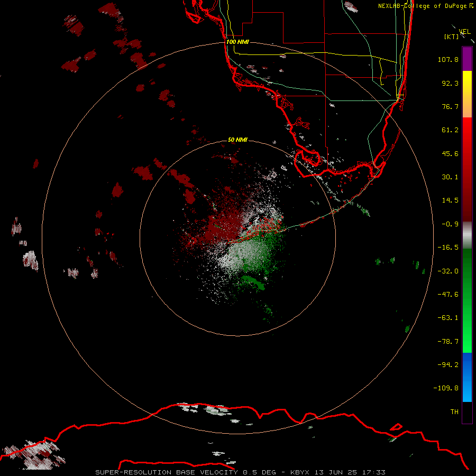Click the 30.1 legend value

pos(450,177)
